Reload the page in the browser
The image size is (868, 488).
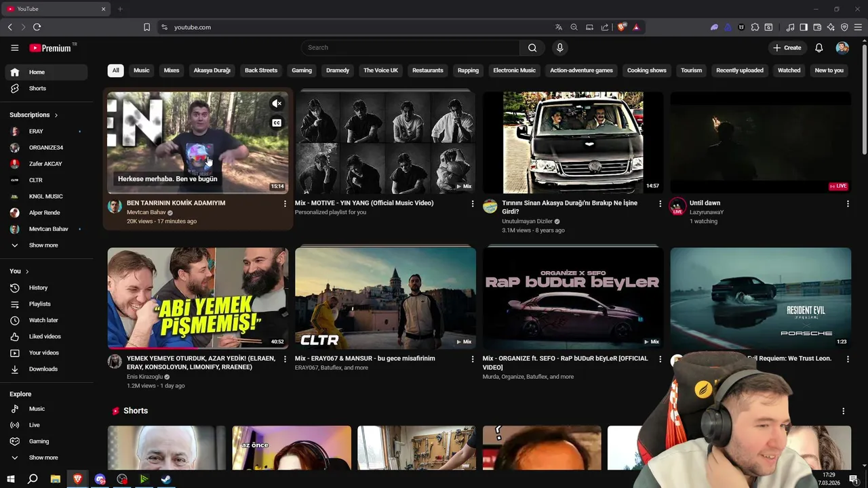(37, 27)
